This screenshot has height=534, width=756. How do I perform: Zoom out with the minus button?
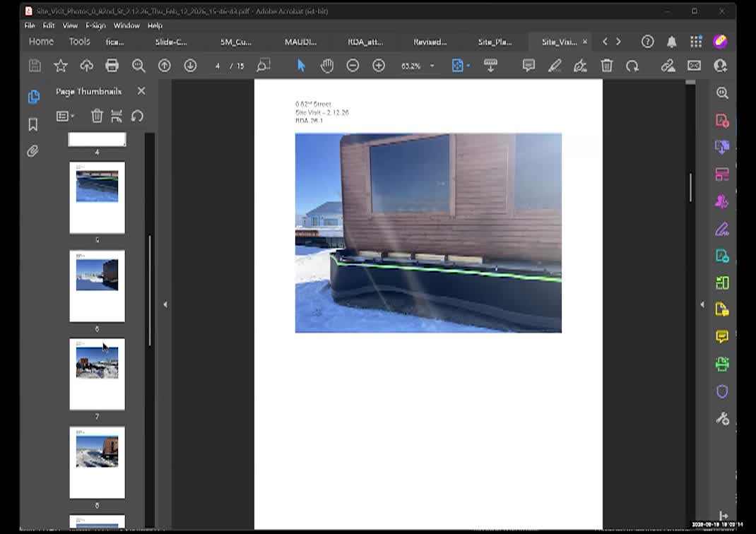pos(353,66)
